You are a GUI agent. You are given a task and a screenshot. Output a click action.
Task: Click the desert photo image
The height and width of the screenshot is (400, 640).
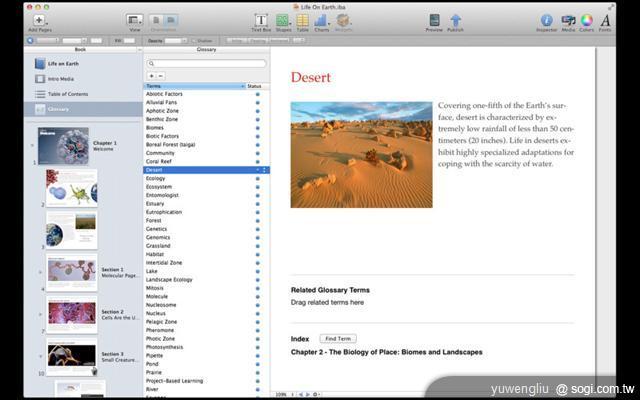click(x=362, y=155)
